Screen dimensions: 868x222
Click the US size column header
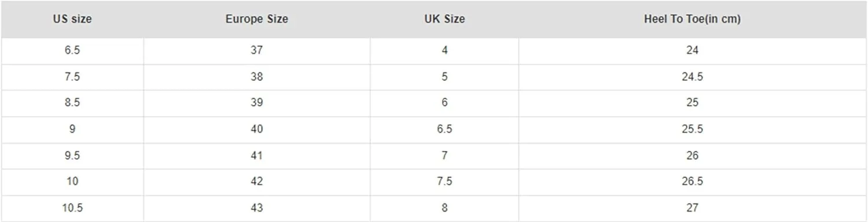tap(72, 19)
